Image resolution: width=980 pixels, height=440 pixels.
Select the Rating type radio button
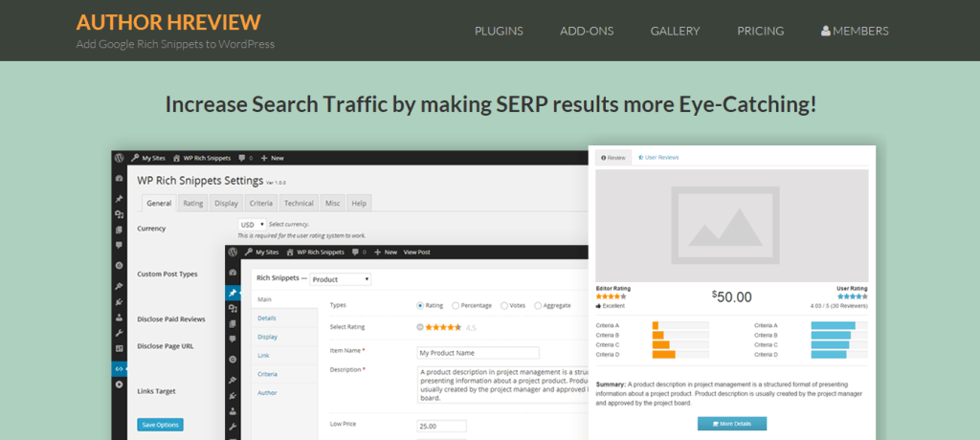point(420,306)
